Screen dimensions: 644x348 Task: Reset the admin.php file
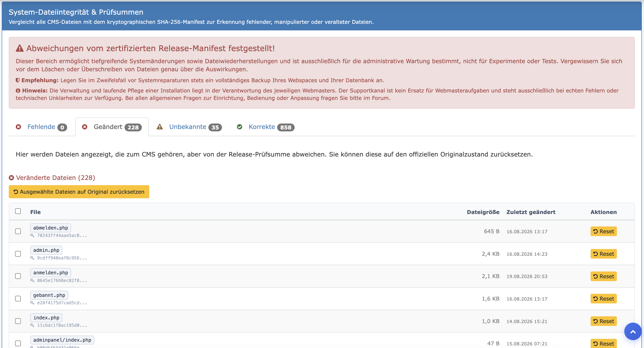[x=604, y=254]
